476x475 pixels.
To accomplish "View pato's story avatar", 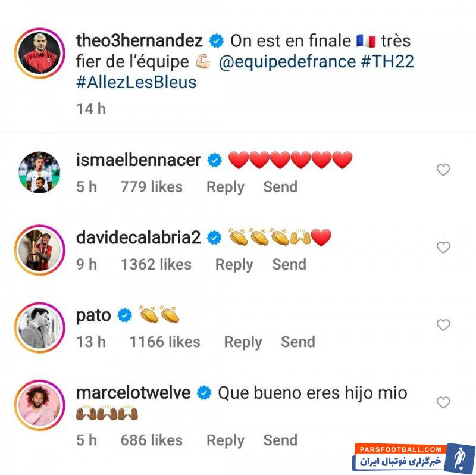I will (40, 328).
